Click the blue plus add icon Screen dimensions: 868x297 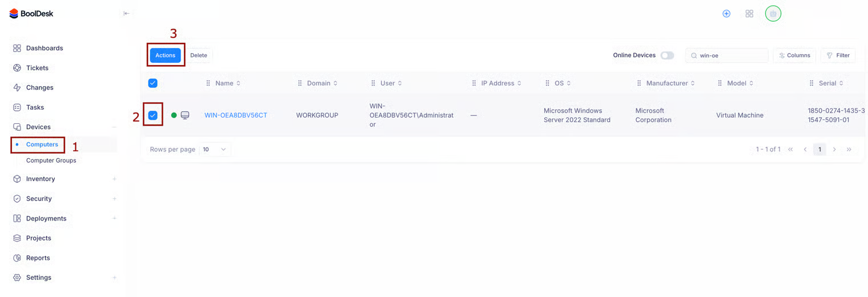[x=726, y=14]
